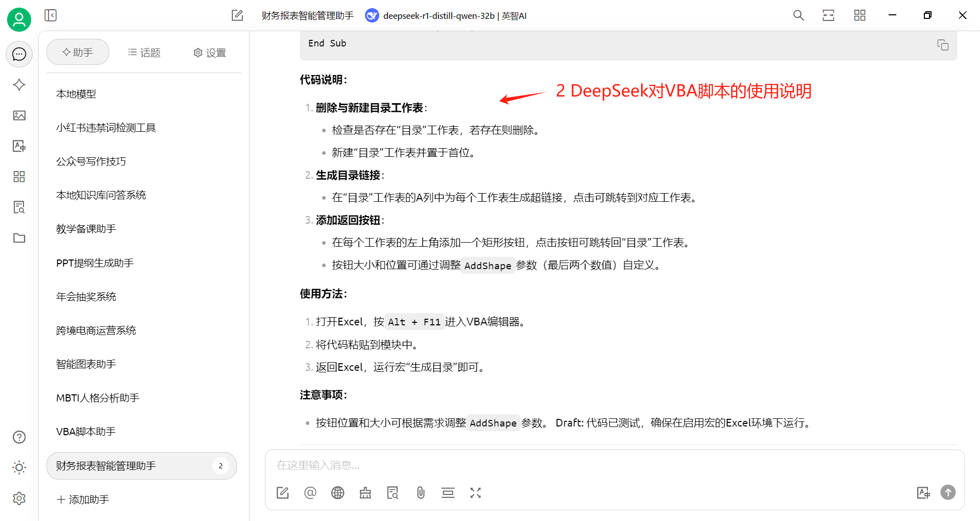Click the clear context lines icon
The width and height of the screenshot is (980, 521).
[448, 493]
